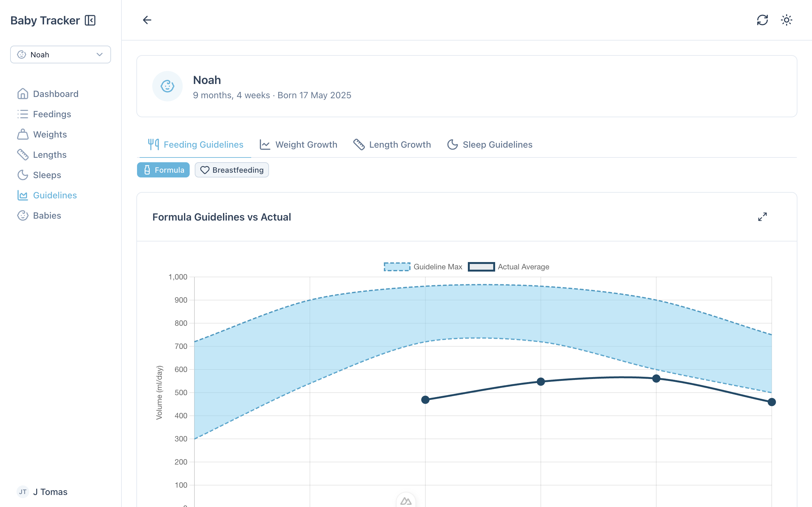Open the Guidelines page link

point(55,195)
